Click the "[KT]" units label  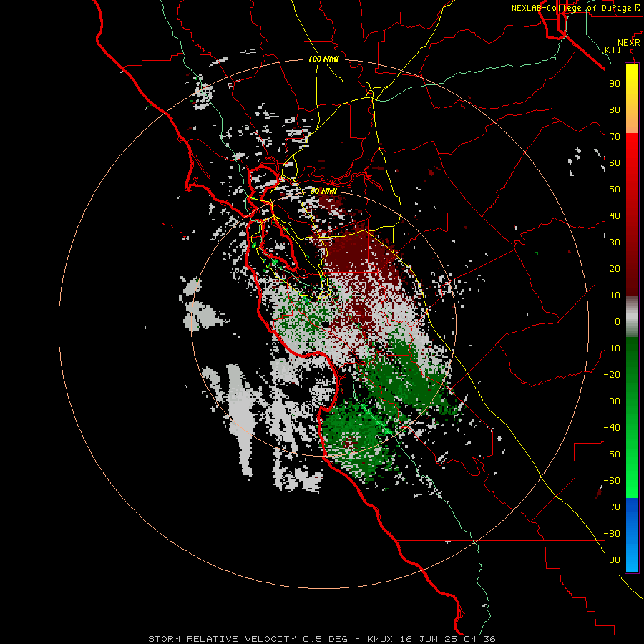click(611, 49)
